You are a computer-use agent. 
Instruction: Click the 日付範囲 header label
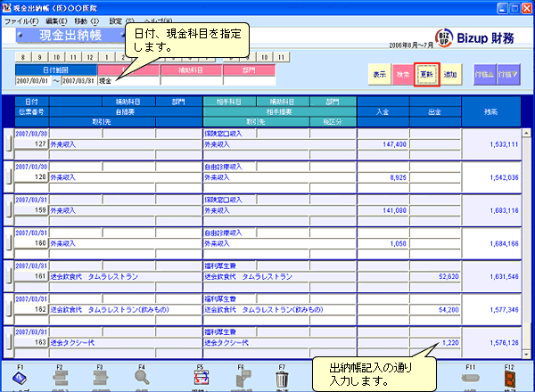pyautogui.click(x=55, y=70)
